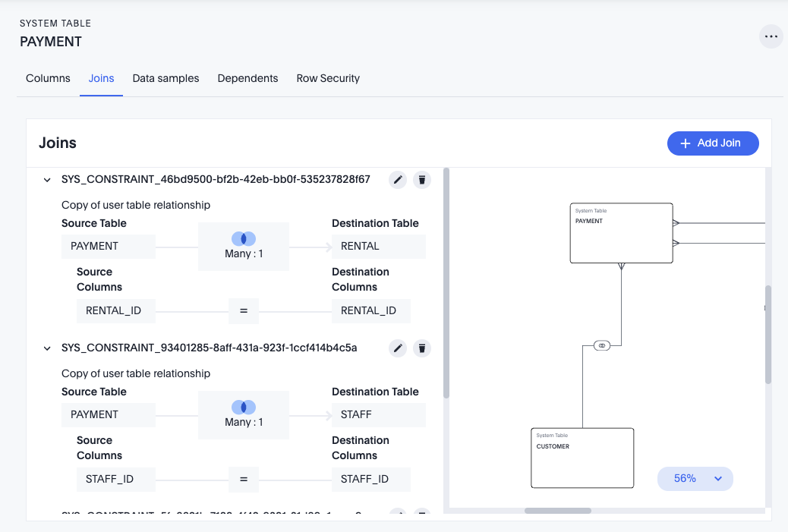
Task: Collapse the SYS_CONSTRAINT_46bd9500 join section
Action: coord(47,180)
